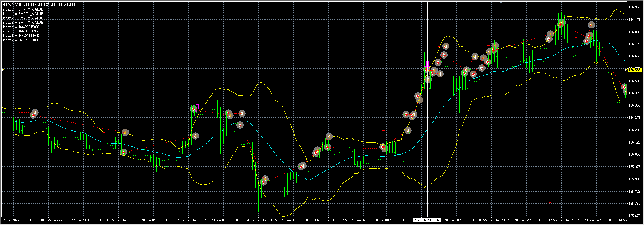Screen dimensions: 644x225
Task: Click the '28 Jun 14:15' time axis label
Action: click(x=594, y=220)
